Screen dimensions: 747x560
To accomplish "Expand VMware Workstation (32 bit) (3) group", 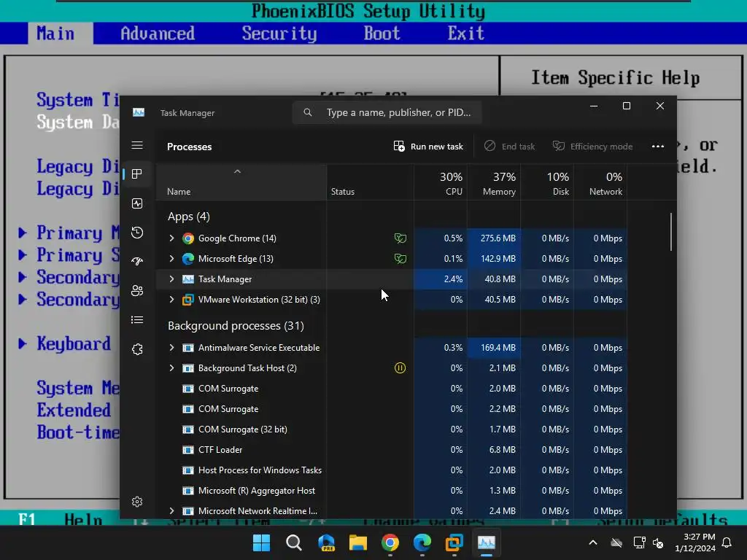I will click(x=172, y=300).
